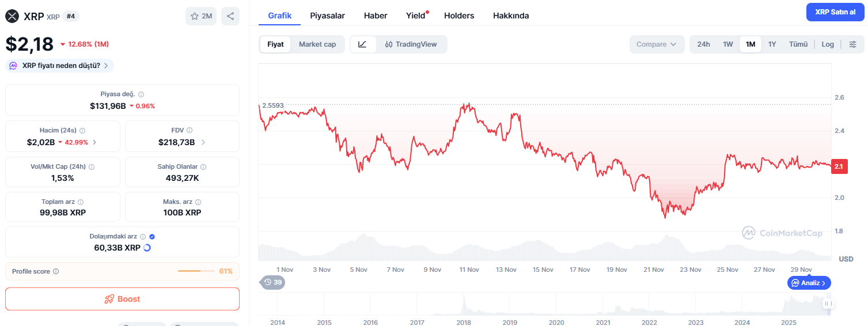Click the #4 rank badge

click(x=71, y=16)
